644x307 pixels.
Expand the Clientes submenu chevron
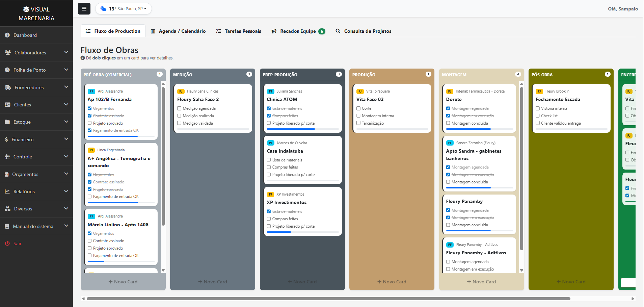click(66, 104)
